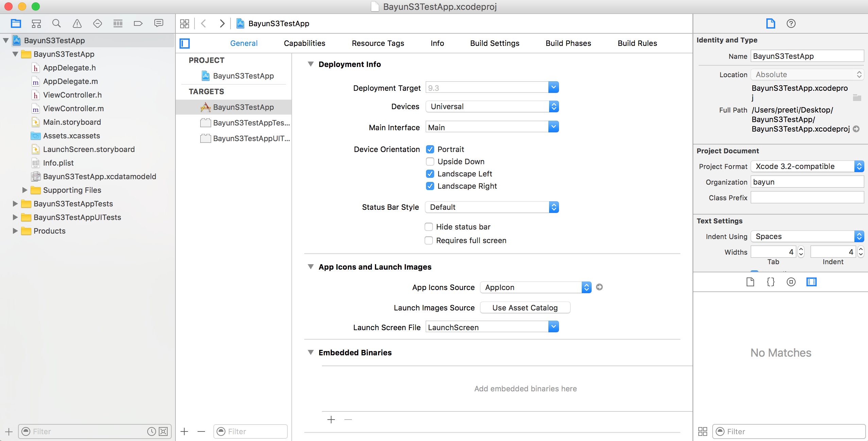868x441 pixels.
Task: Show the Media library
Action: pos(811,282)
